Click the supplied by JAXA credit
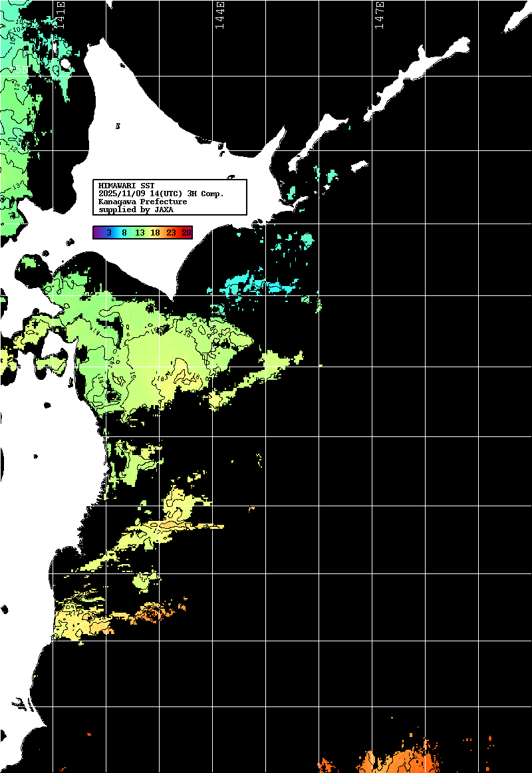 click(136, 210)
